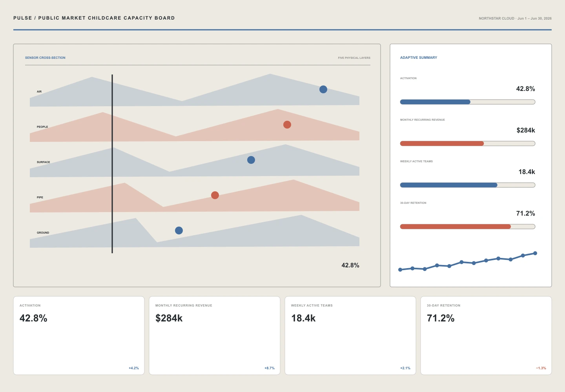
Task: Open the Monthly Recurring Revenue $284k card
Action: (x=215, y=336)
